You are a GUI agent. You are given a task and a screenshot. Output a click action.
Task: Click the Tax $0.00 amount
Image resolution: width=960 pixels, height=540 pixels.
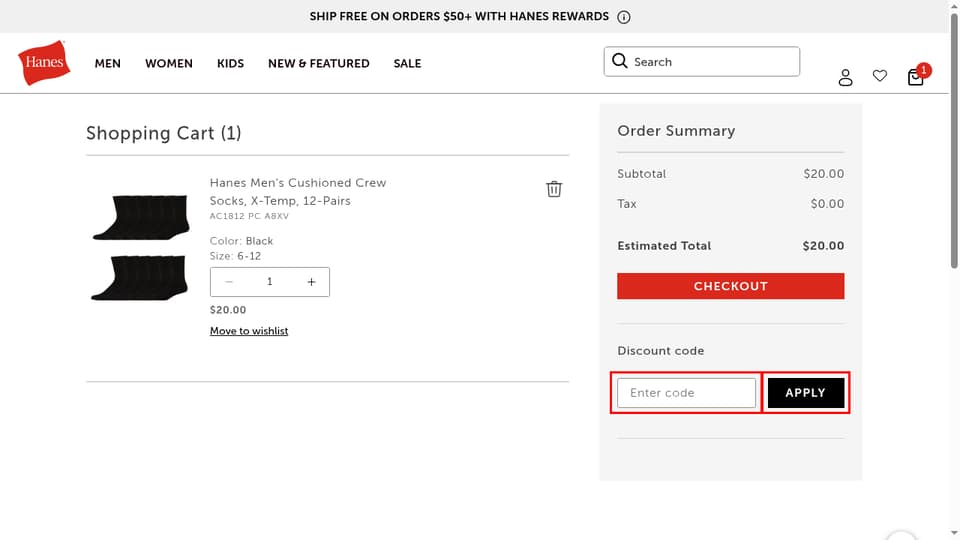827,204
